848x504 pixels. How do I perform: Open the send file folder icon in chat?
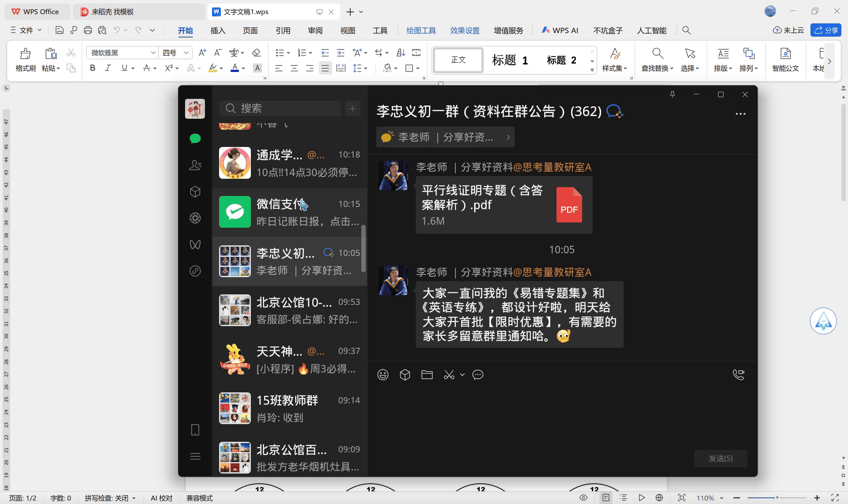tap(427, 375)
